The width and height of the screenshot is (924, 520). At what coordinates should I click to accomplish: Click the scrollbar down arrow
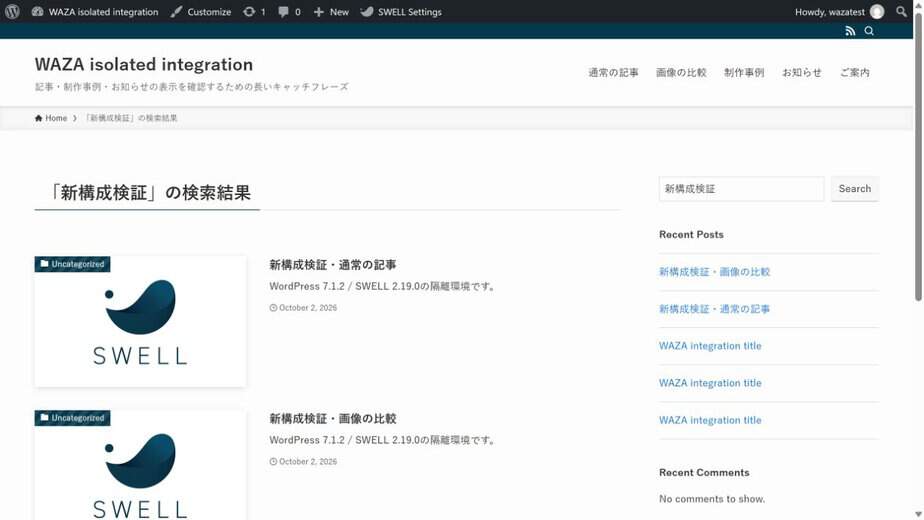click(x=918, y=515)
